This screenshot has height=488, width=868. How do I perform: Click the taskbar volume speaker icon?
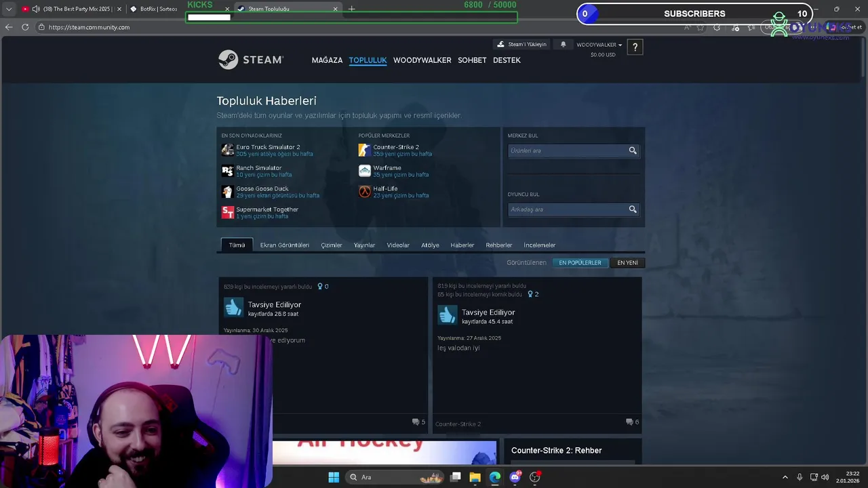click(825, 477)
